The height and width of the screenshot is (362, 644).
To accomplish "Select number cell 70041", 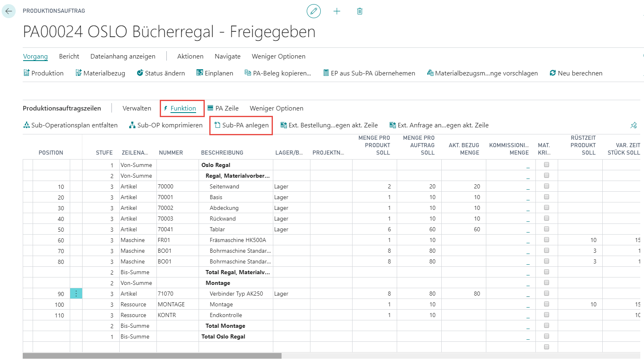I will point(178,229).
